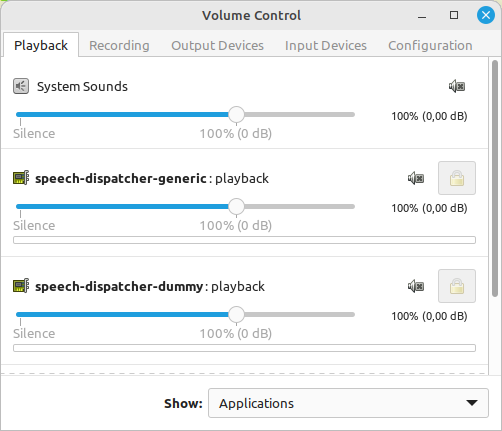Select the Playback tab
Image resolution: width=502 pixels, height=431 pixels.
click(x=41, y=45)
